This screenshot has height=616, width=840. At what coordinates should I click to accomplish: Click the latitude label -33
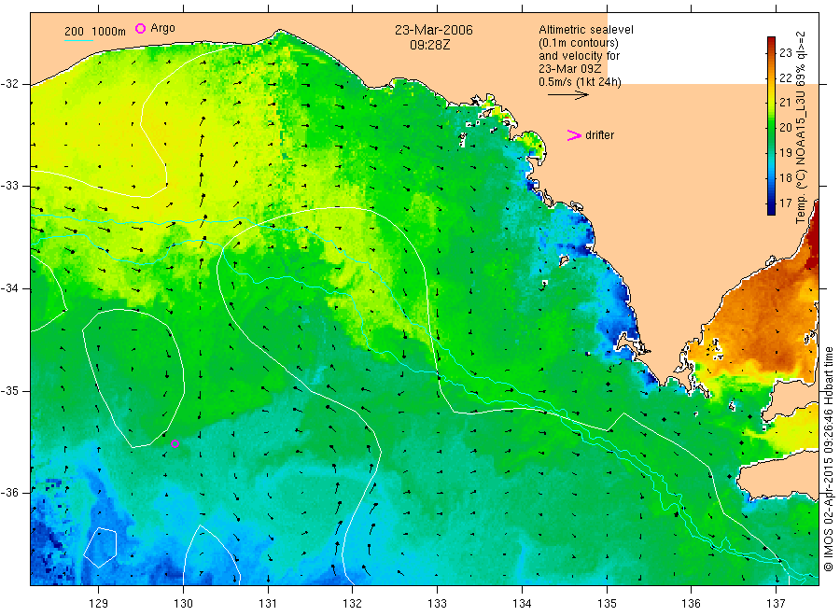(9, 186)
